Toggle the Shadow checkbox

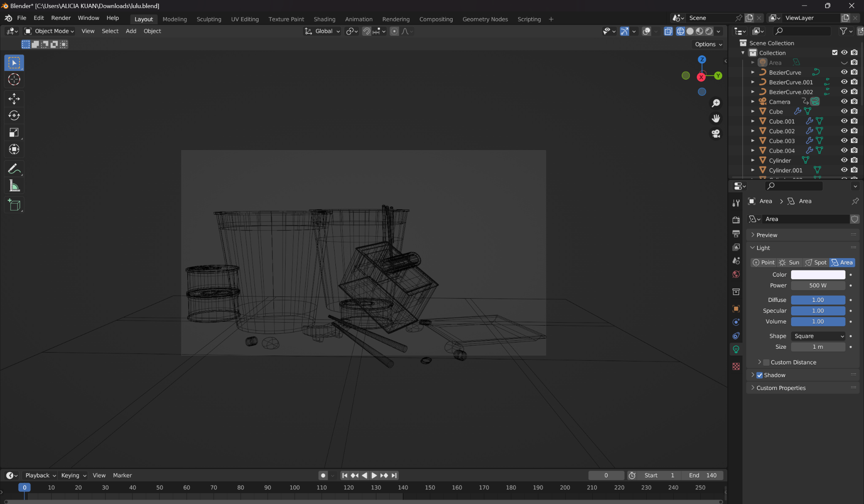coord(759,375)
